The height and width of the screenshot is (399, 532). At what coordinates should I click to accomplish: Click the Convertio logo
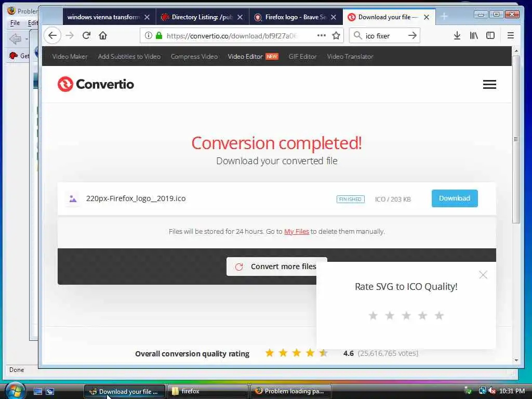[96, 84]
